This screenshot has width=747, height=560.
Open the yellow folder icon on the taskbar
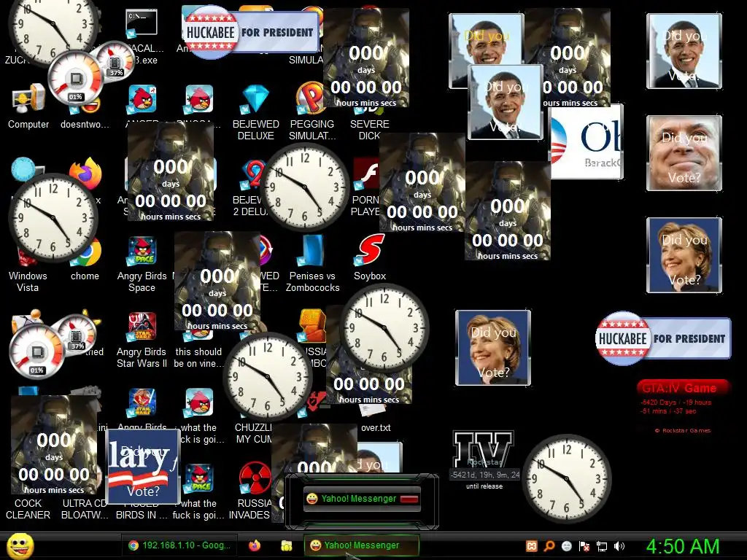tap(286, 545)
